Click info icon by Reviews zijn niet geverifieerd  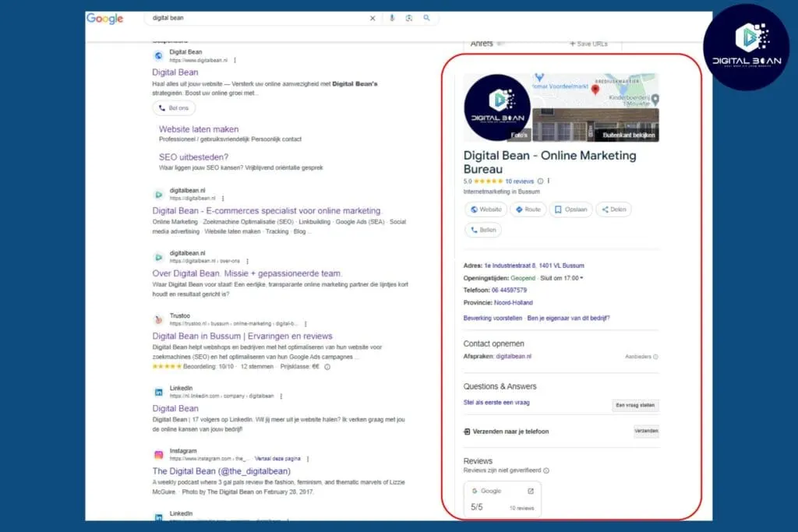click(x=546, y=470)
